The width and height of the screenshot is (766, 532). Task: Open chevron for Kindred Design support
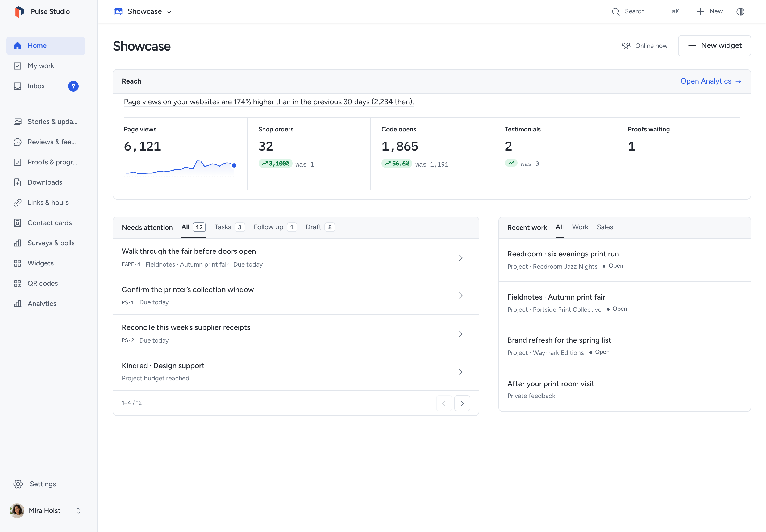coord(460,372)
